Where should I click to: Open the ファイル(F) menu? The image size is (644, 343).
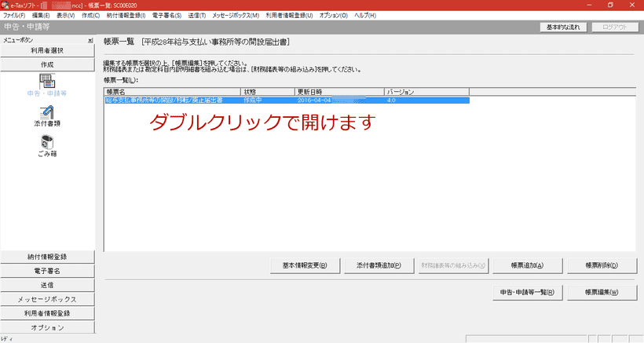tap(14, 16)
